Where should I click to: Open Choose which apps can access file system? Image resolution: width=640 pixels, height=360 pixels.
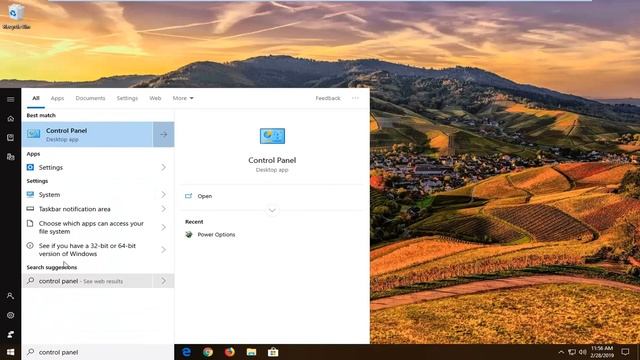[x=88, y=227]
